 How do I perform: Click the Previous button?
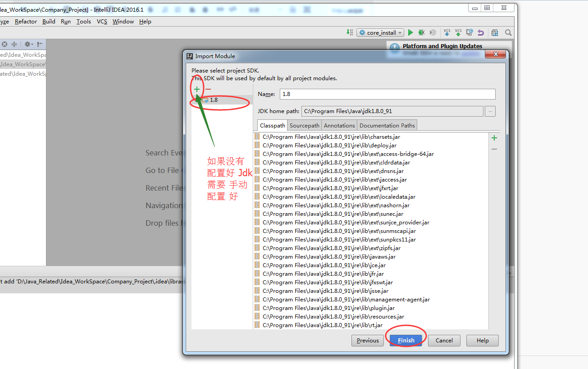pos(368,340)
